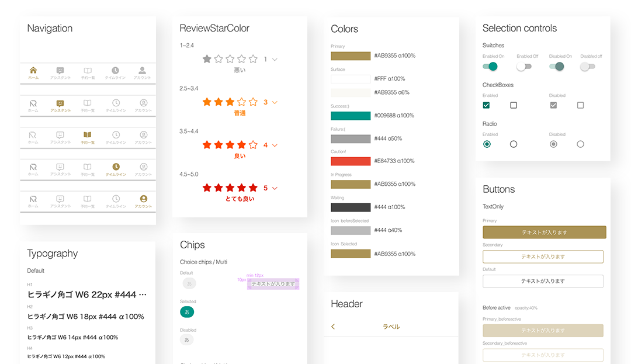Click the gold highlighted アシスタント chat icon
The image size is (631, 364).
(x=60, y=103)
